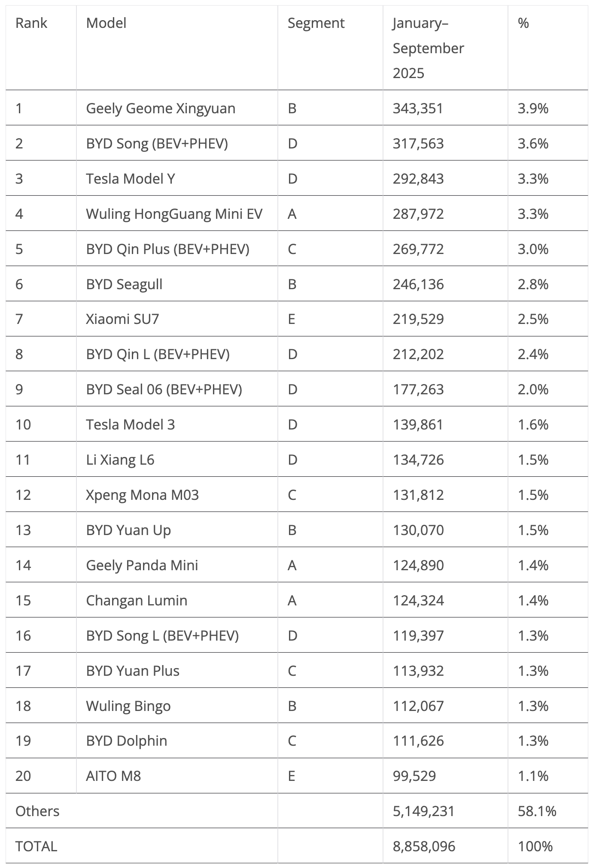Click the Tesla Model Y cell
This screenshot has width=593, height=868.
point(131,178)
